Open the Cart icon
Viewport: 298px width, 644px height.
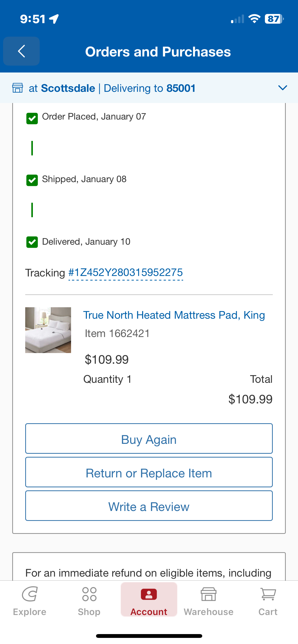point(268,594)
